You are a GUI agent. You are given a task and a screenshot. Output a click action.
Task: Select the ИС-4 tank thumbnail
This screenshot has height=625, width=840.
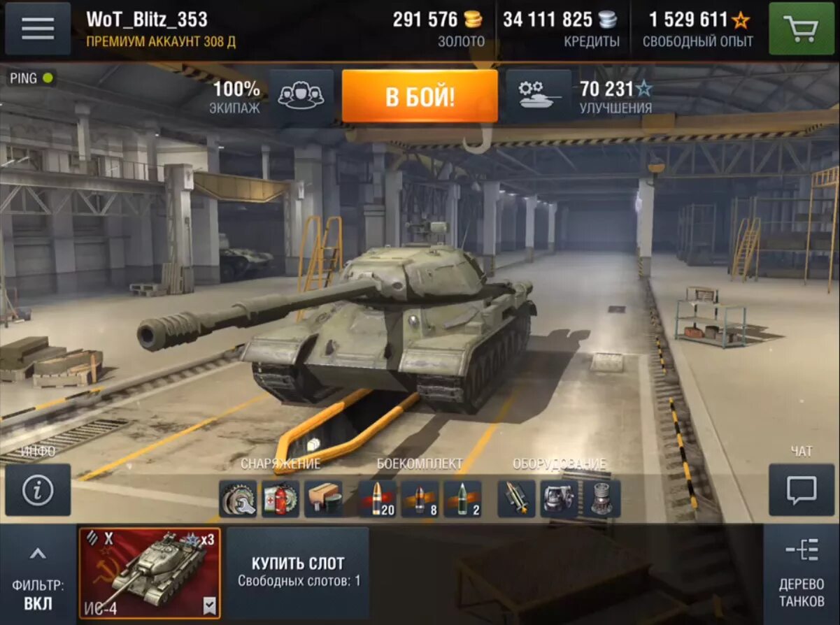point(150,573)
